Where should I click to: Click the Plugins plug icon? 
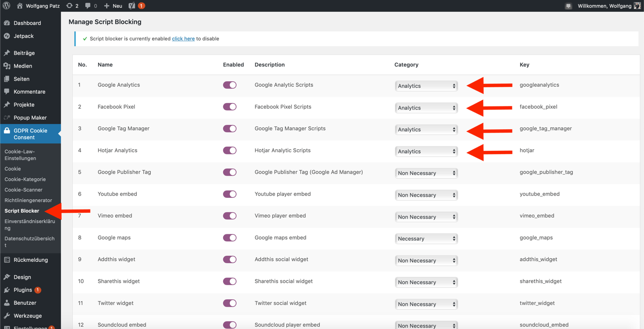pos(7,290)
